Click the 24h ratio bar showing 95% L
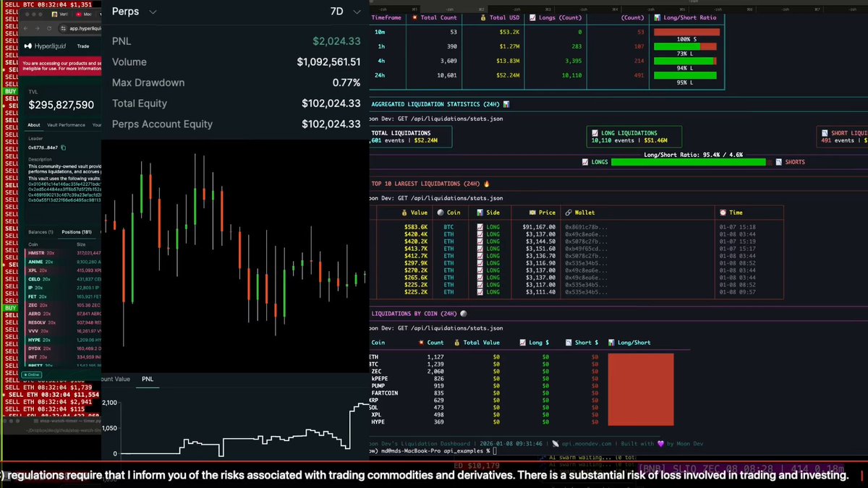The height and width of the screenshot is (488, 868). (685, 75)
